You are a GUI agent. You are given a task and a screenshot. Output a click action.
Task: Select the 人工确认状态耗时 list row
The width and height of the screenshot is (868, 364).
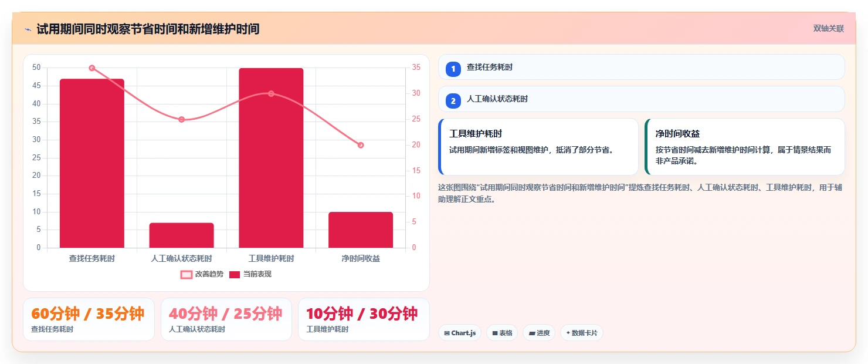642,99
